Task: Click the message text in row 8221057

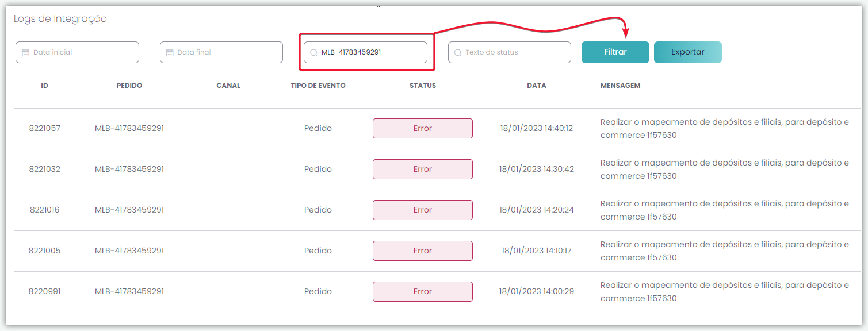Action: (x=725, y=129)
